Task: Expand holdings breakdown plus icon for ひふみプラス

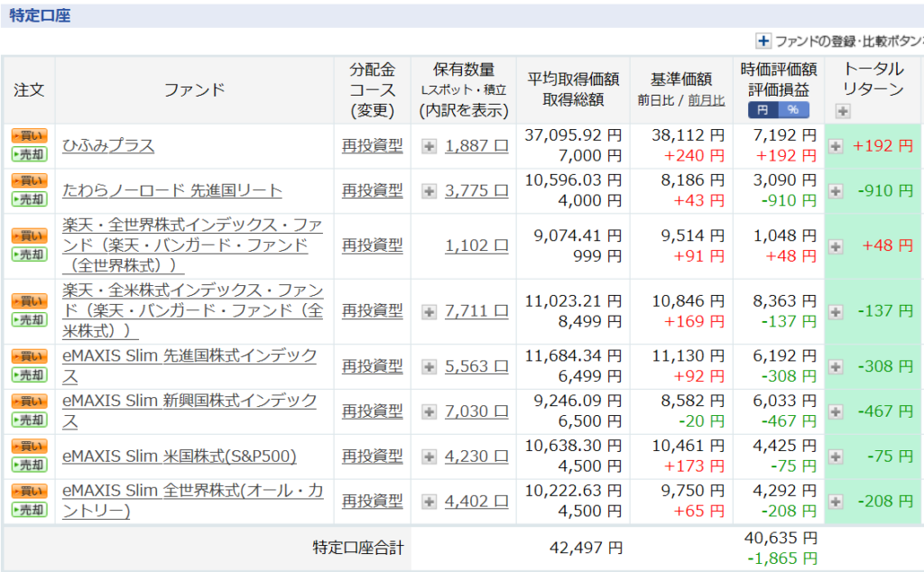Action: point(429,146)
